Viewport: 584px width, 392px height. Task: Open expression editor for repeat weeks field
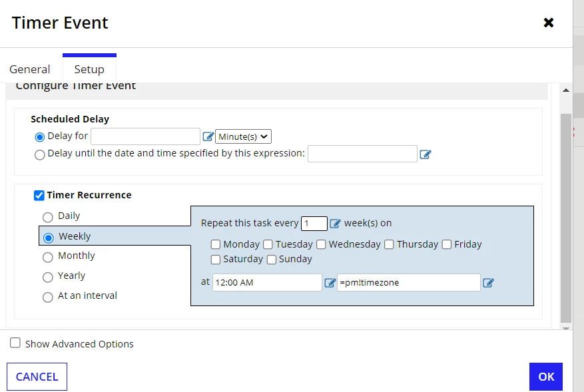pos(335,224)
